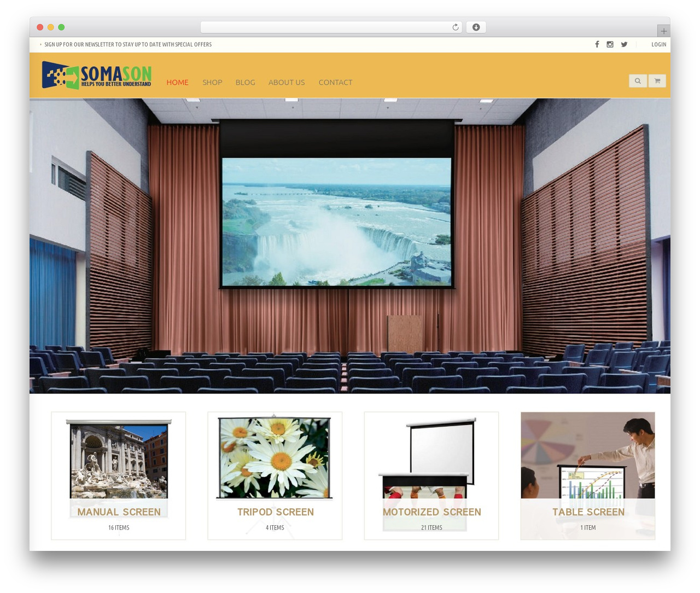
Task: Reload the page in the browser
Action: 456,27
